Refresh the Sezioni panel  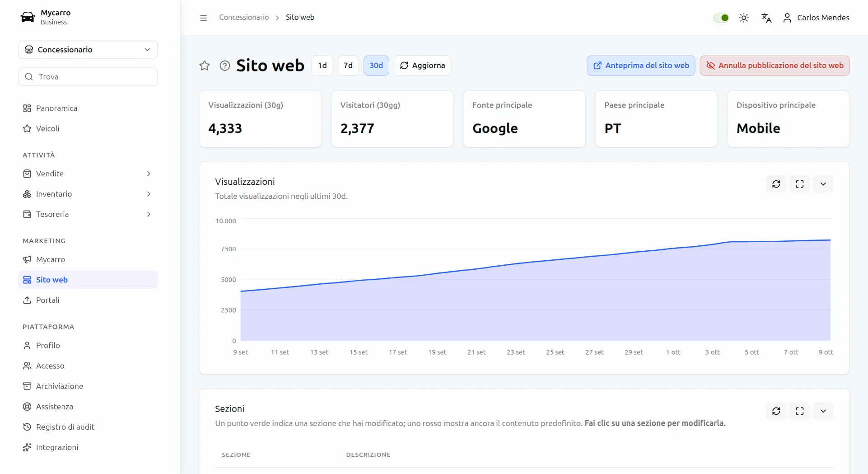pyautogui.click(x=776, y=411)
